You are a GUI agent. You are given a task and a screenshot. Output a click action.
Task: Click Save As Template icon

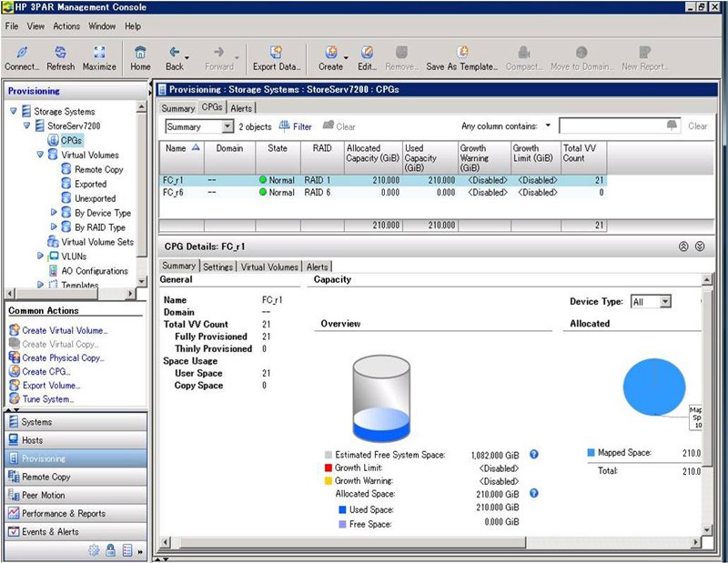463,52
